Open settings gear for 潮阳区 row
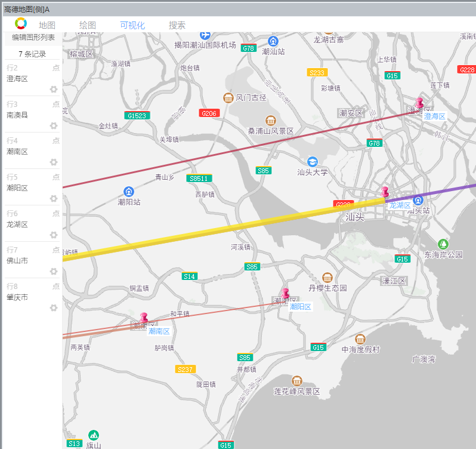 (54, 199)
